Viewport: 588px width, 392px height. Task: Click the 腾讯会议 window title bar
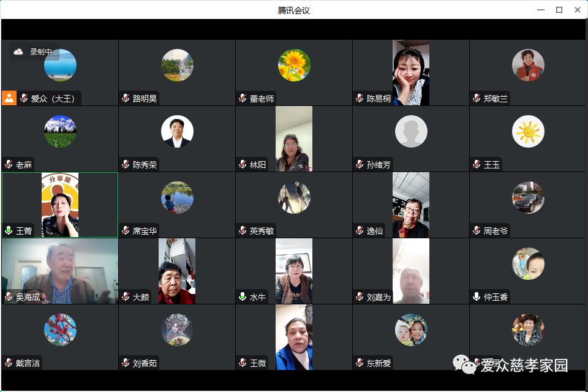[294, 10]
